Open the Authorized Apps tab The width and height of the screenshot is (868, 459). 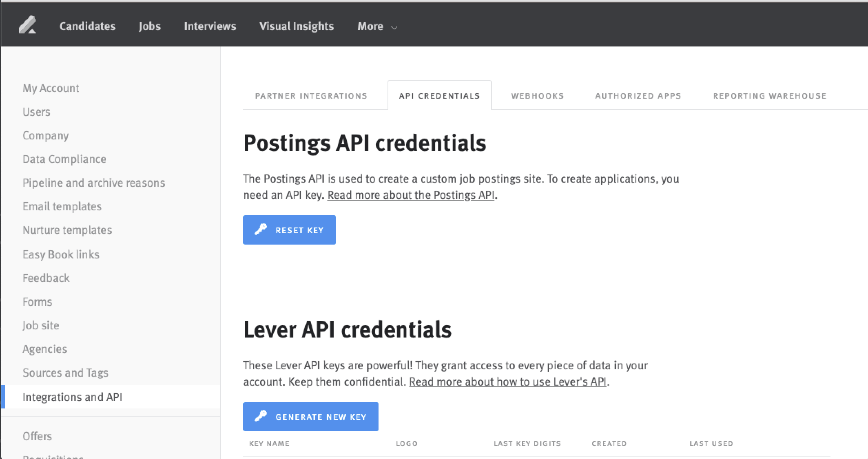pyautogui.click(x=638, y=95)
